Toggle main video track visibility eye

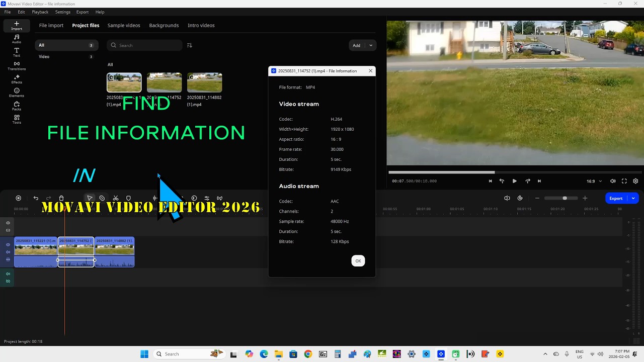tap(8, 245)
